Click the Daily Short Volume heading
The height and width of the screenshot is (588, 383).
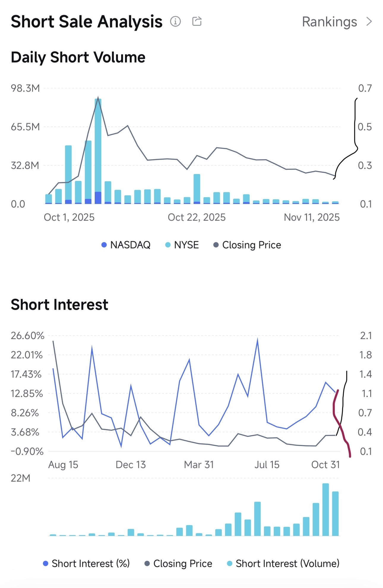pos(78,57)
